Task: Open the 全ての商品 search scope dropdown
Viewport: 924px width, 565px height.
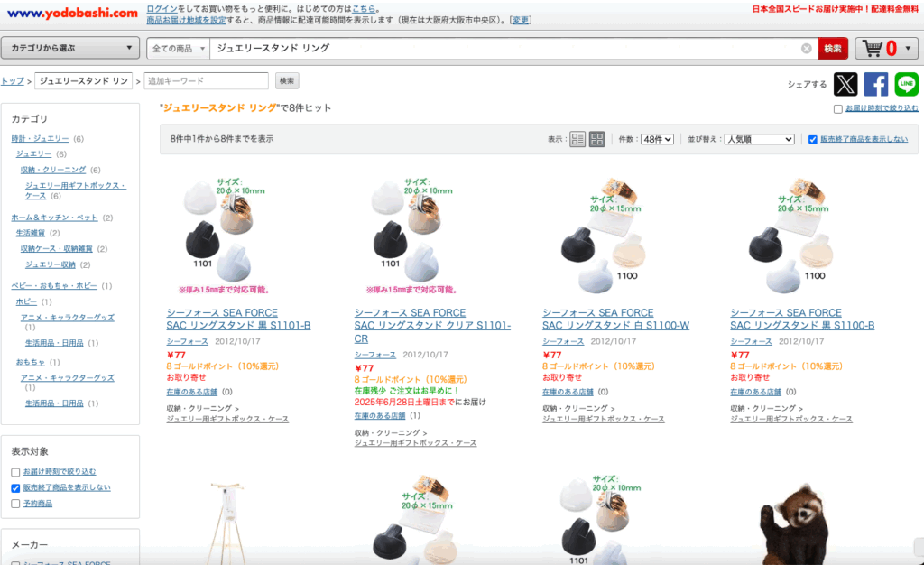Action: pyautogui.click(x=178, y=49)
